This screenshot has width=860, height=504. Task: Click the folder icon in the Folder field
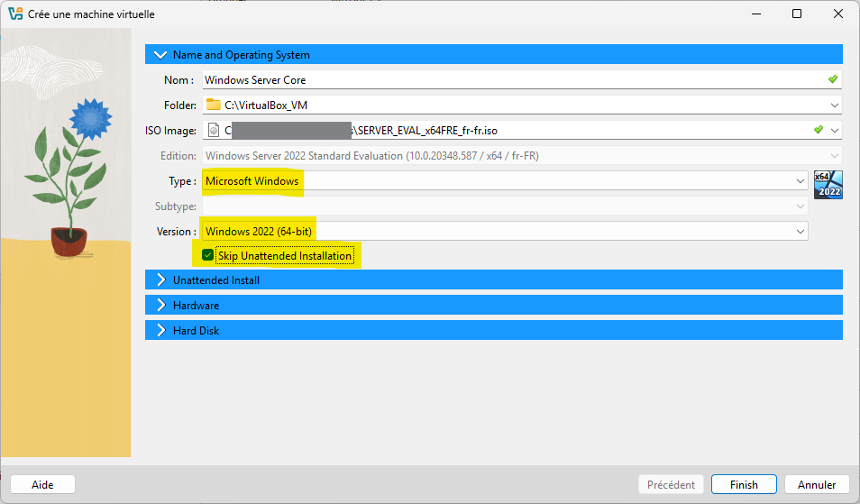214,105
